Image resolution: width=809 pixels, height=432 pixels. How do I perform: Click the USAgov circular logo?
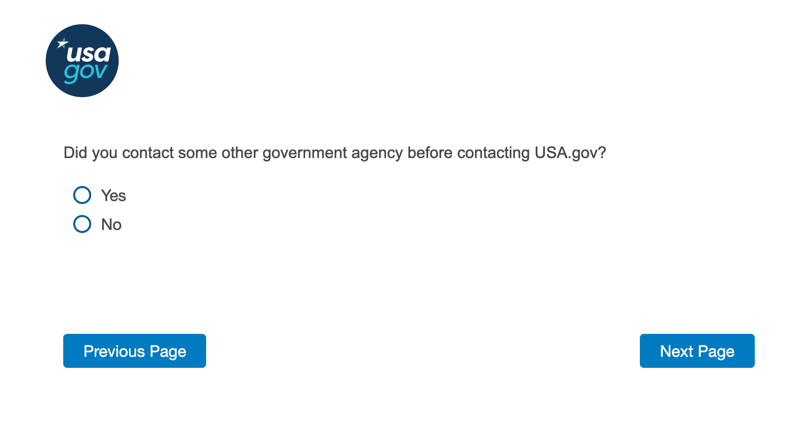click(82, 61)
